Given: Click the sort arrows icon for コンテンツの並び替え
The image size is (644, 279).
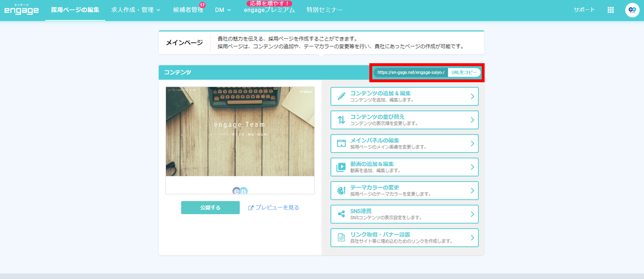Looking at the screenshot, I should click(x=341, y=120).
